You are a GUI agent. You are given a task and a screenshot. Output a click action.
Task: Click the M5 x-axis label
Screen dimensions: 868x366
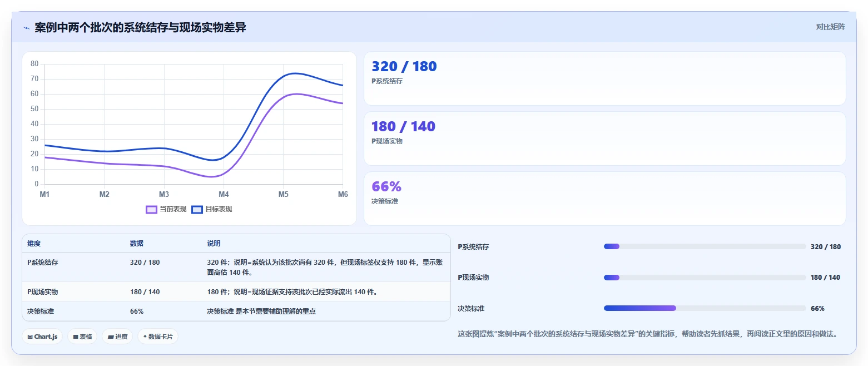click(x=283, y=194)
